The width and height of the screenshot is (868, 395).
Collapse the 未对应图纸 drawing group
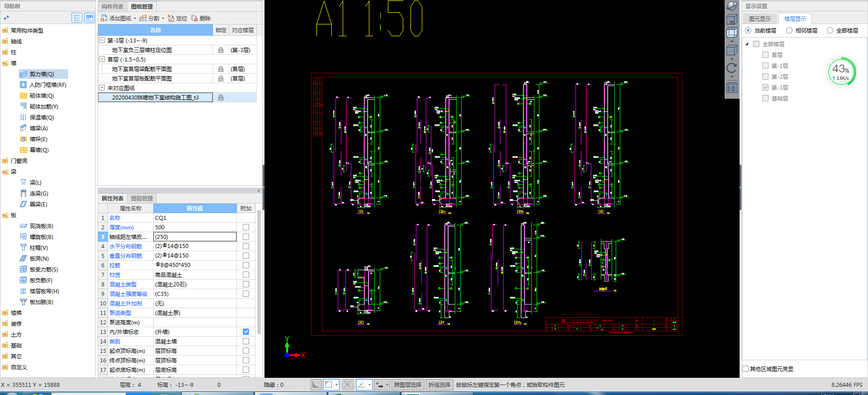pyautogui.click(x=102, y=88)
